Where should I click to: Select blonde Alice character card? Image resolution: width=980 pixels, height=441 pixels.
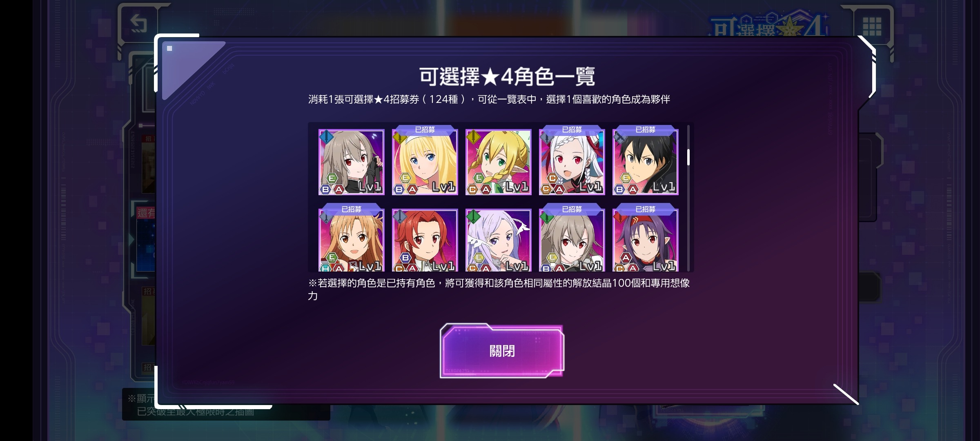pos(425,162)
